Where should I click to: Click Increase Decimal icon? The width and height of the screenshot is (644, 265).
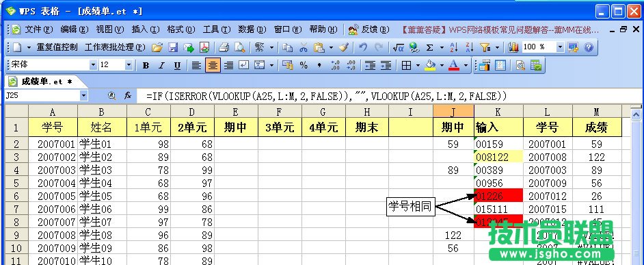[335, 65]
